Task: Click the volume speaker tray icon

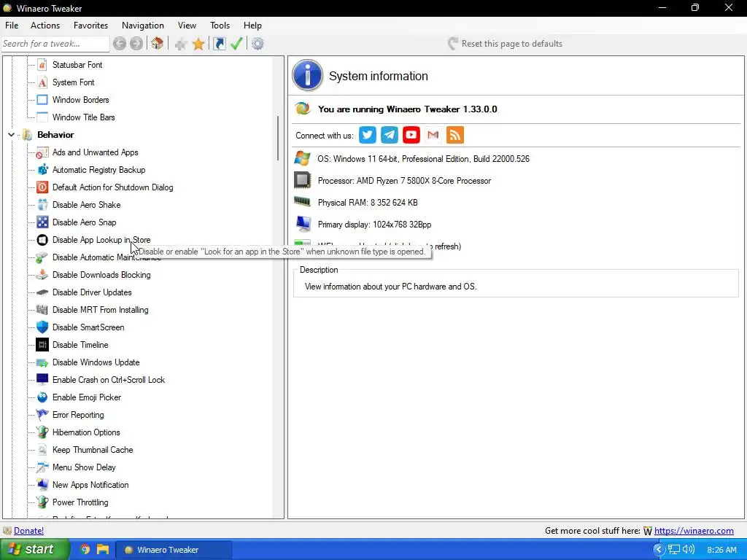Action: coord(689,550)
